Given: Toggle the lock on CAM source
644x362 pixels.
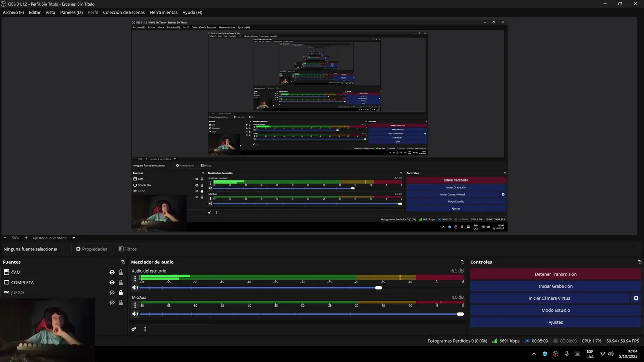Looking at the screenshot, I should point(121,272).
